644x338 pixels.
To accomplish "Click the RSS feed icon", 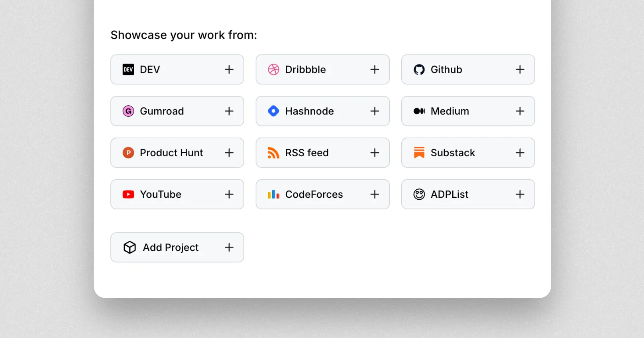I will [273, 153].
